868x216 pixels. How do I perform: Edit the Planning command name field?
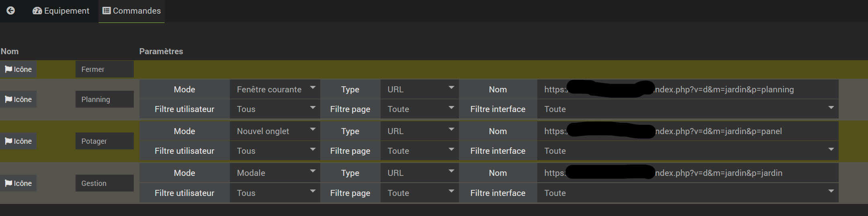104,100
